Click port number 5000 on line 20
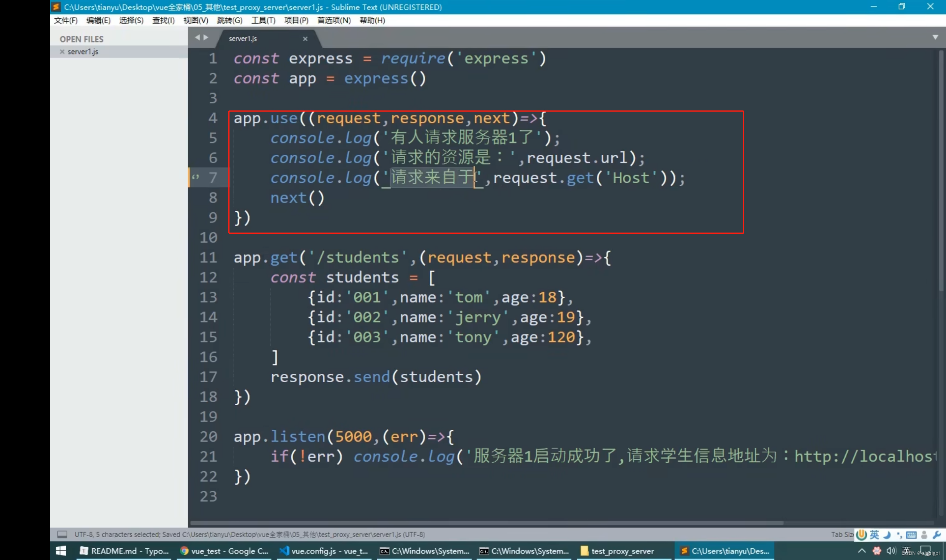Image resolution: width=946 pixels, height=560 pixels. pos(354,436)
